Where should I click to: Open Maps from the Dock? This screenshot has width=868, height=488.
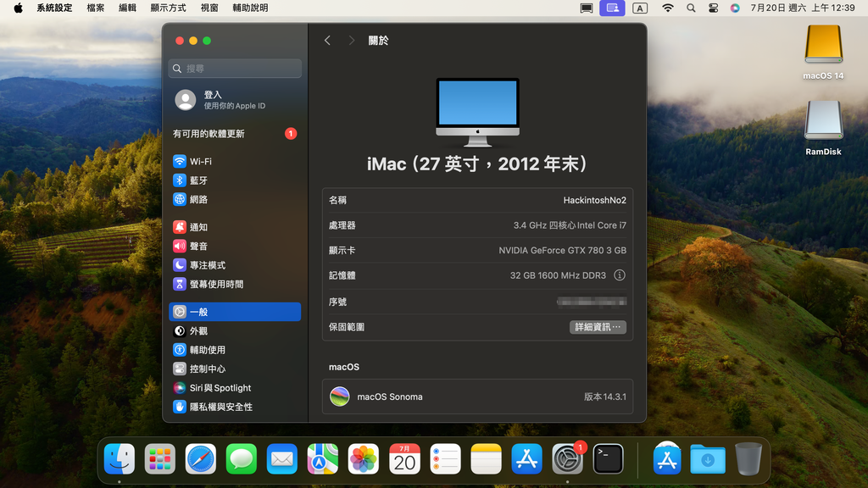coord(323,459)
